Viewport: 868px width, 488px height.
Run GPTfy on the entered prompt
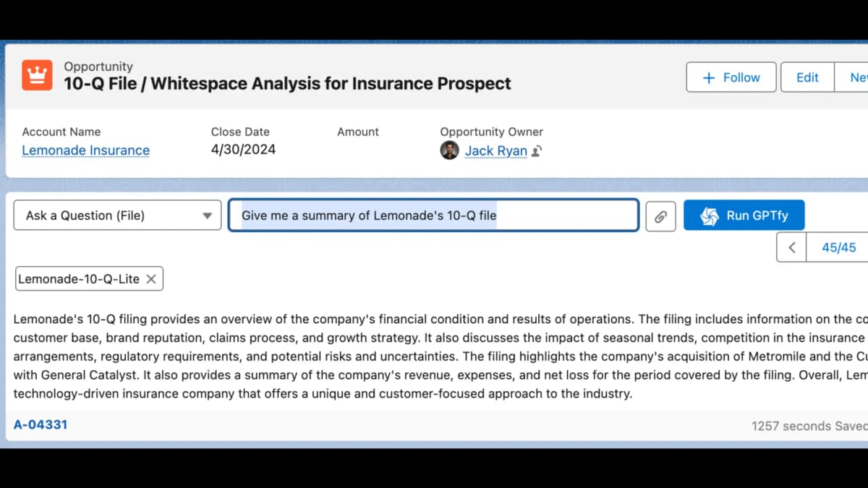point(744,215)
